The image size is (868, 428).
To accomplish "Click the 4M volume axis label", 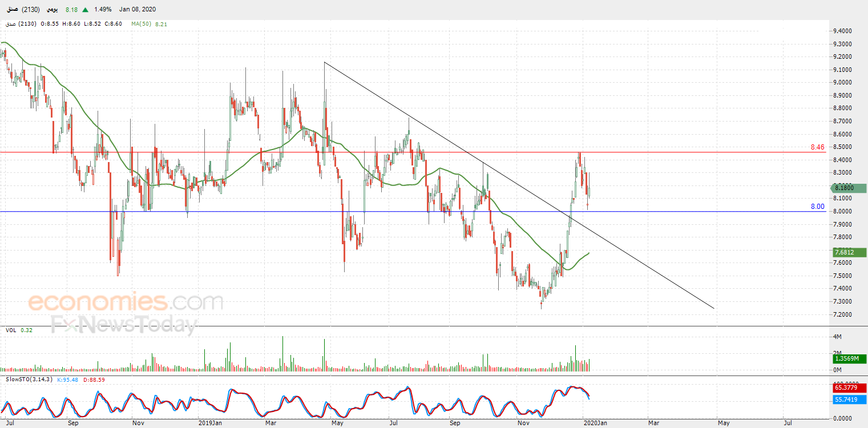I will point(838,337).
